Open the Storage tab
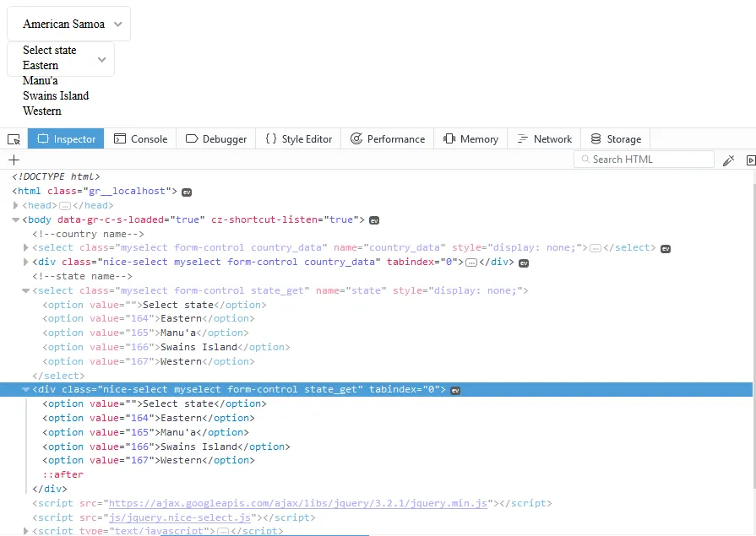This screenshot has height=536, width=756. point(616,138)
